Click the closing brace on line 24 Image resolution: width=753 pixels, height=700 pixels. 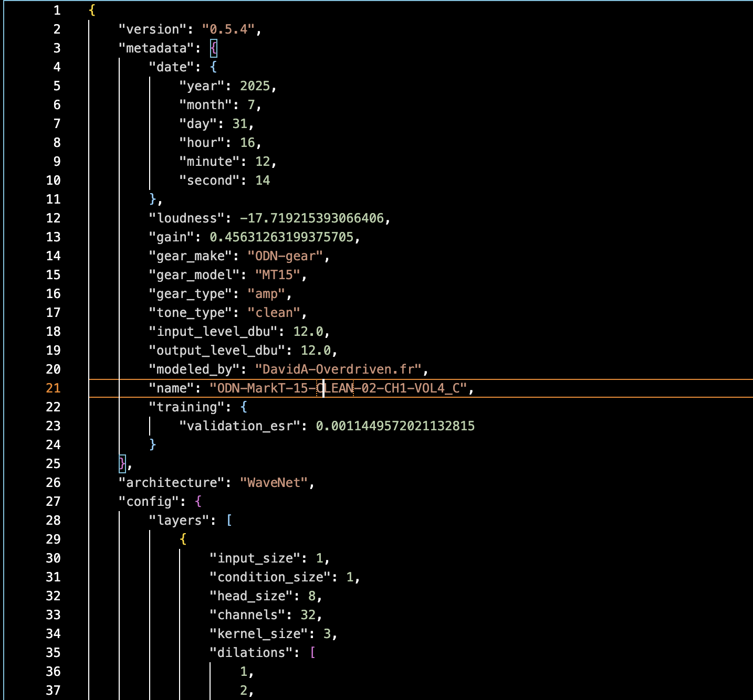153,445
